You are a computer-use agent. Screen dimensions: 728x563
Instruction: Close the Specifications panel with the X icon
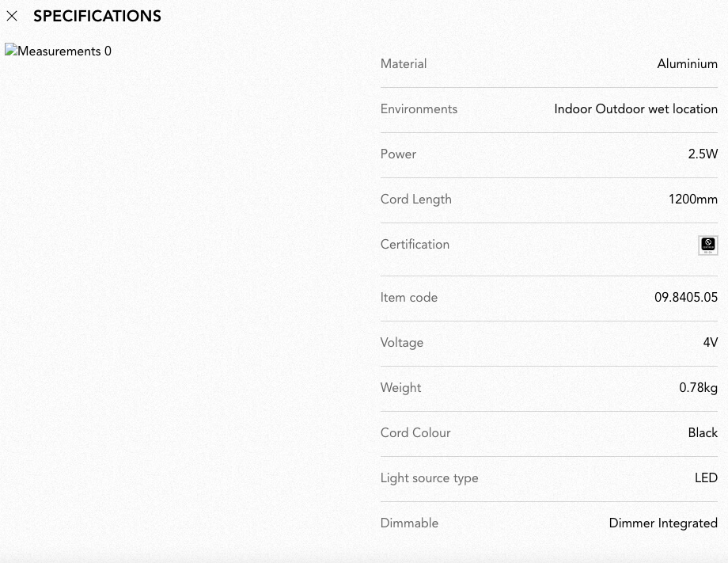click(12, 17)
